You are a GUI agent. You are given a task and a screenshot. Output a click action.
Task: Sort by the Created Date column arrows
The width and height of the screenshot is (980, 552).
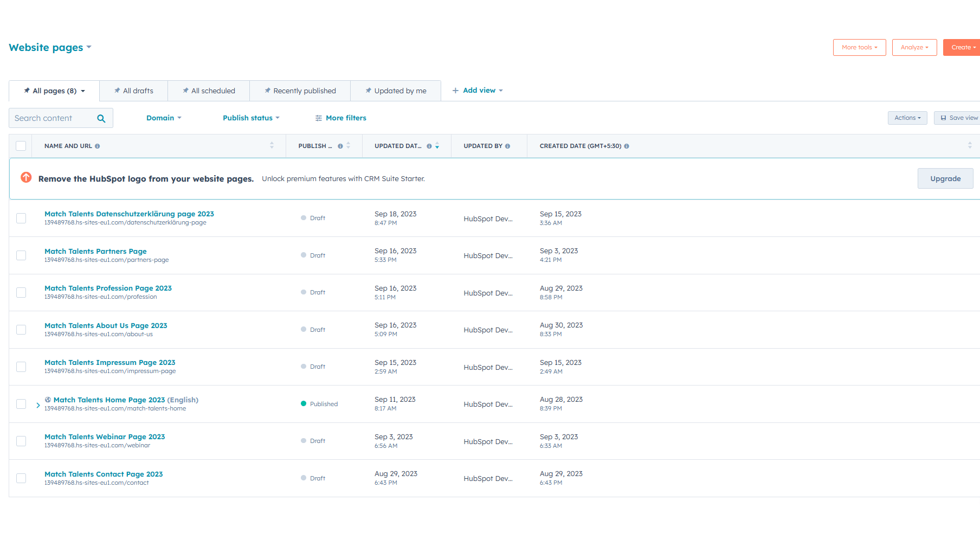(970, 146)
